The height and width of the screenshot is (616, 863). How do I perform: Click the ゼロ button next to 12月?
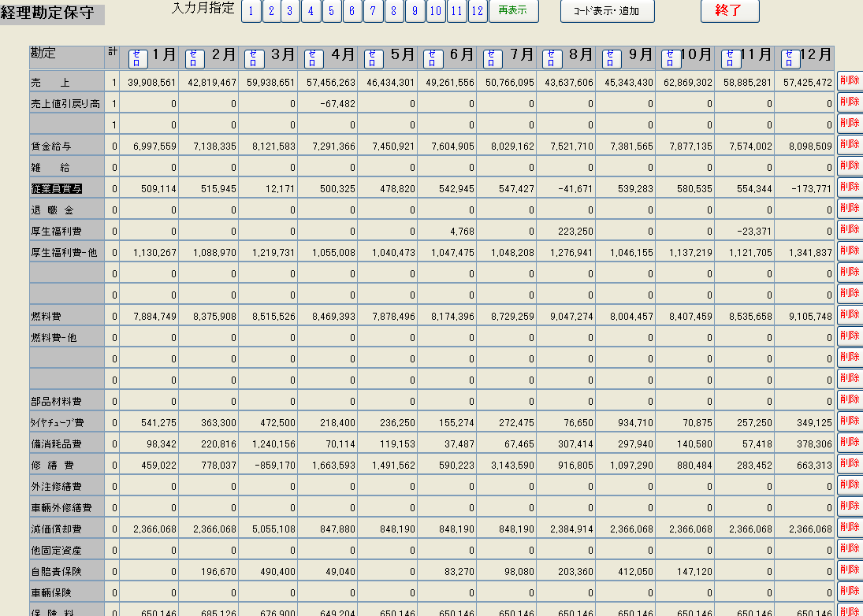(x=790, y=58)
